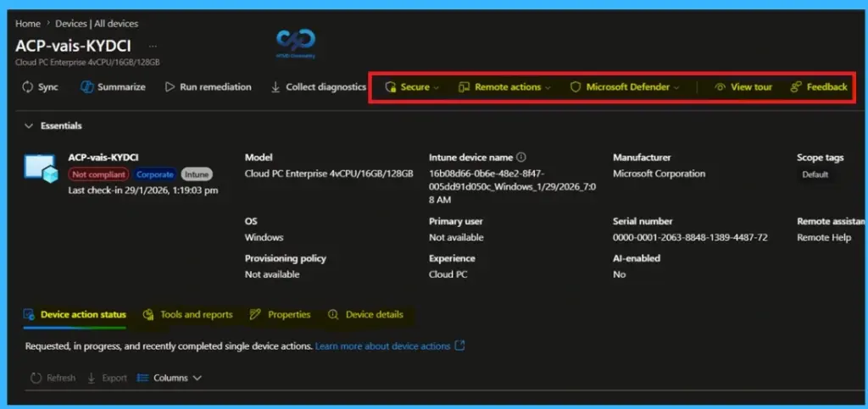Click the Not compliant status badge
Image resolution: width=868 pixels, height=409 pixels.
(x=98, y=174)
